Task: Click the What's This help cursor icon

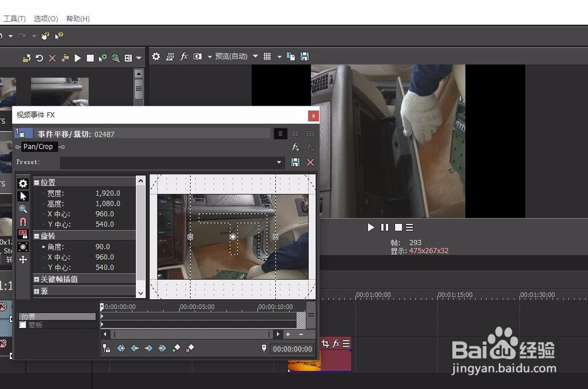Action: (59, 36)
